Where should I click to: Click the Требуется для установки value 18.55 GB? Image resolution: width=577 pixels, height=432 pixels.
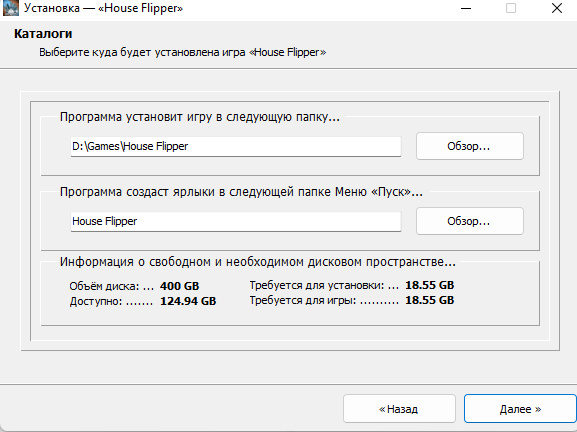point(429,285)
